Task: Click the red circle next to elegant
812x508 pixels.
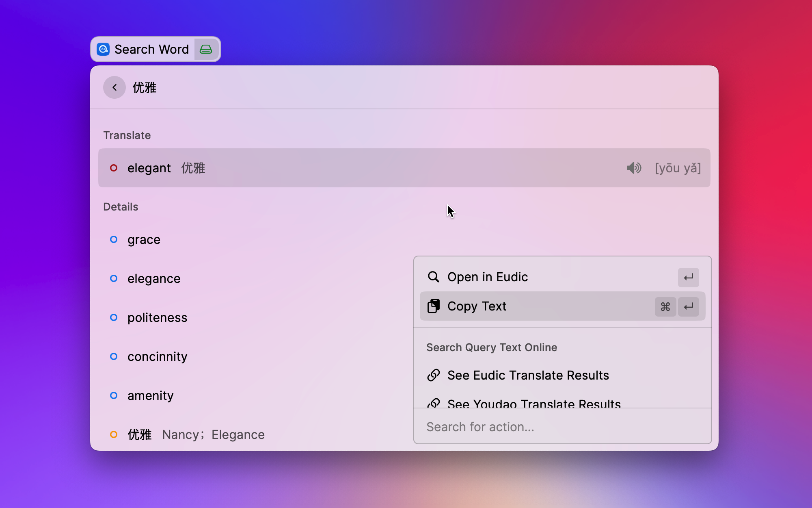Action: pos(114,168)
